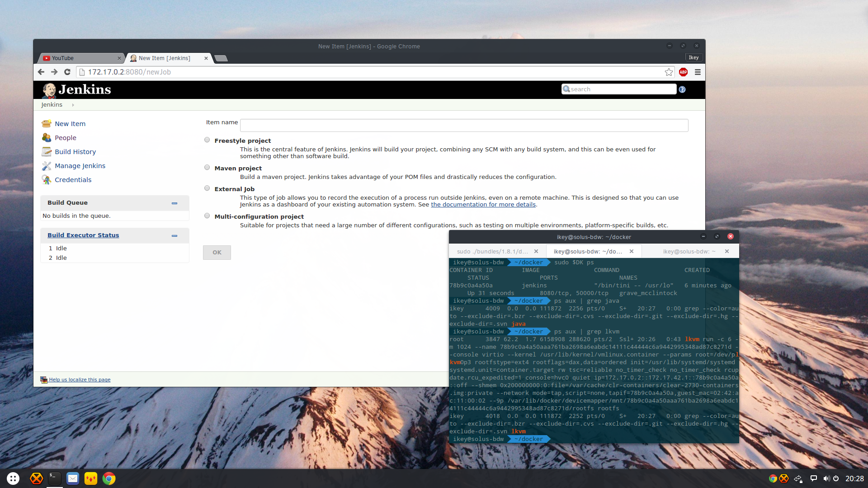Click the Jenkins breadcrumb link
This screenshot has width=868, height=488.
click(x=52, y=105)
